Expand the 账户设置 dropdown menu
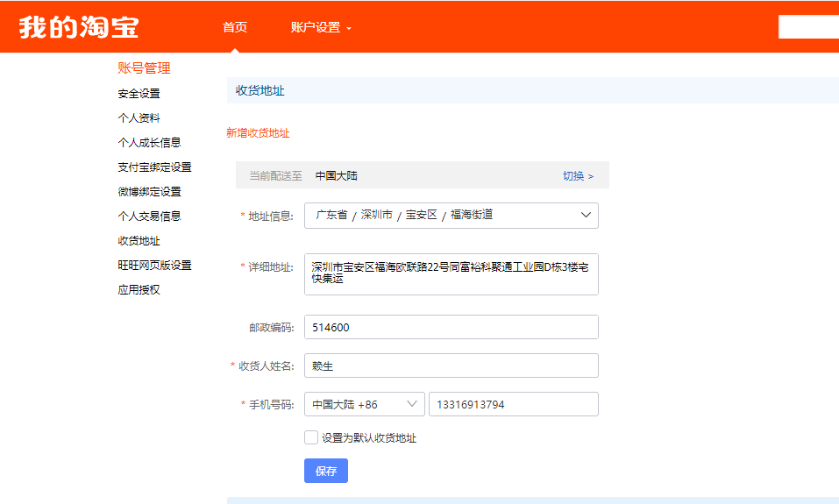Viewport: 839px width, 504px height. coord(321,27)
